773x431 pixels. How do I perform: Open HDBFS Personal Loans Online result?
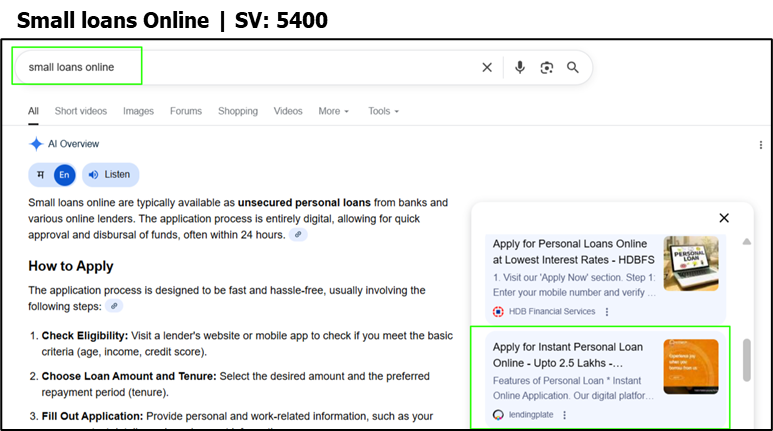[573, 252]
